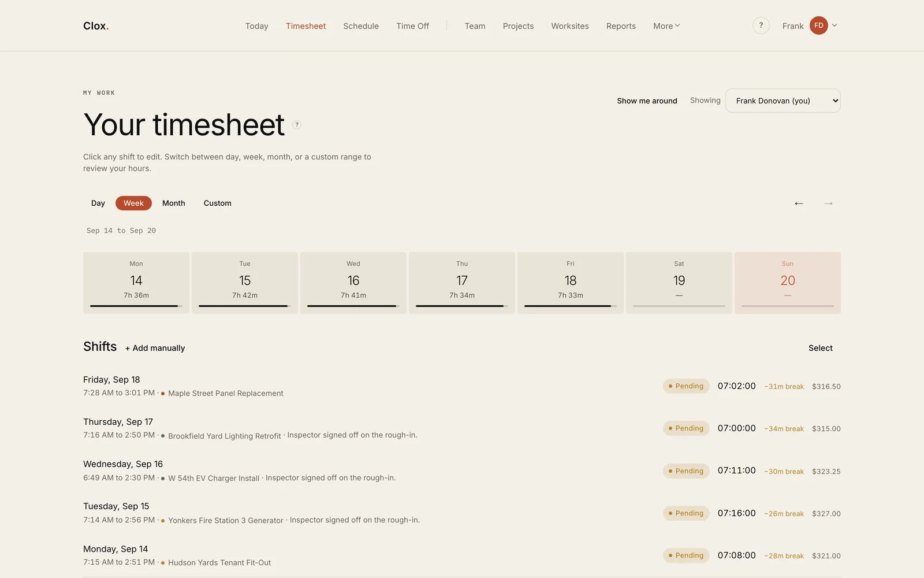Click the Select button for shifts
924x578 pixels.
coord(820,348)
